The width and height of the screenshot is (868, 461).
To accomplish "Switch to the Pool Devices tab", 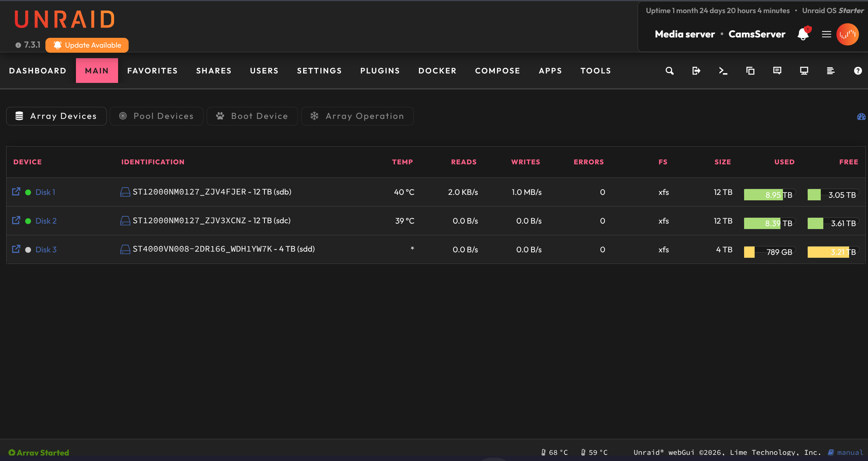I will pos(157,116).
